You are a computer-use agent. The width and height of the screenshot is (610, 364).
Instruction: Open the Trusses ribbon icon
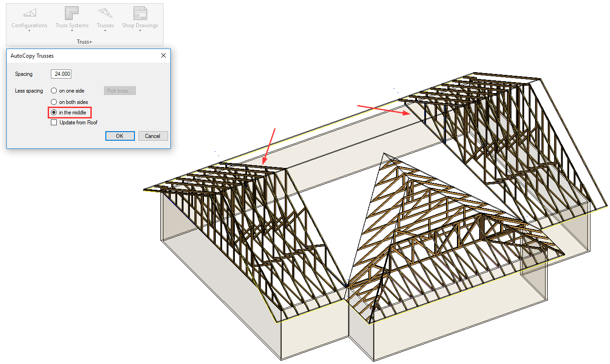click(105, 13)
